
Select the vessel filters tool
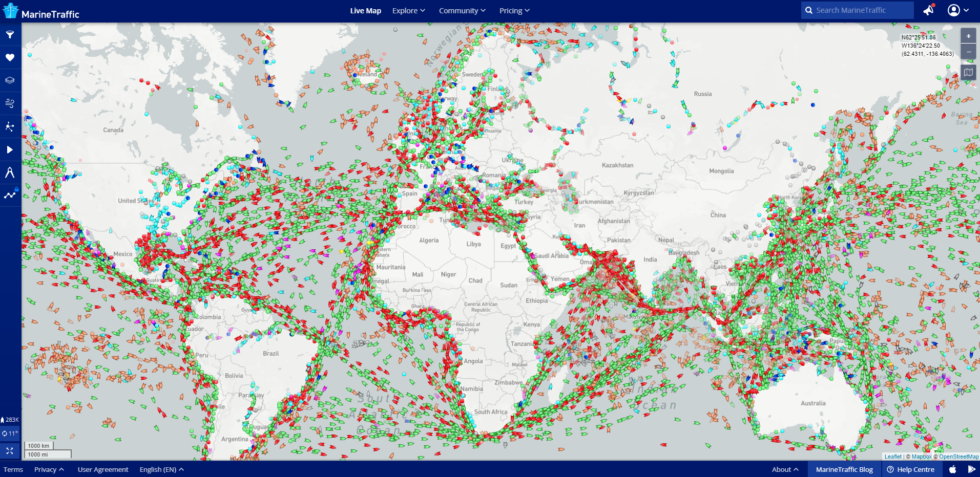click(10, 35)
